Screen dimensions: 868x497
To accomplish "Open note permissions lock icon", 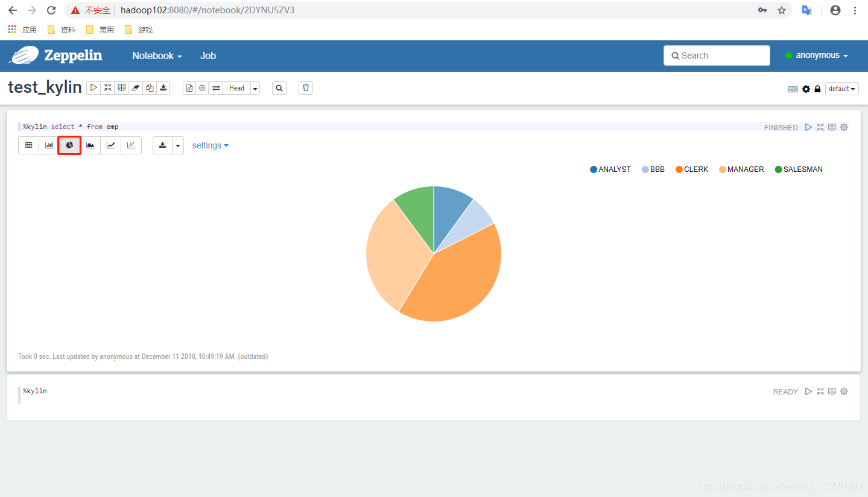I will (x=817, y=89).
